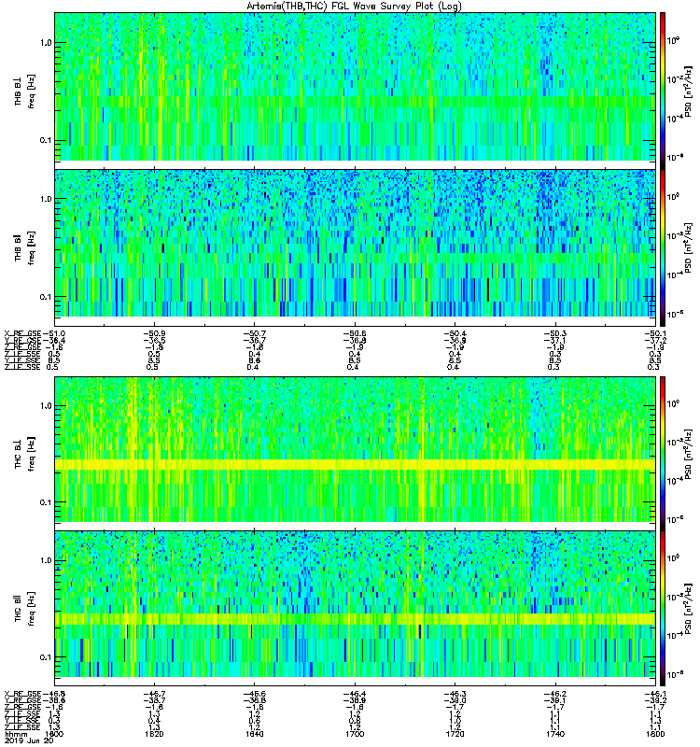Click the THC X_RE_GSE value '-46.1'
700x747 pixels.
pyautogui.click(x=655, y=694)
